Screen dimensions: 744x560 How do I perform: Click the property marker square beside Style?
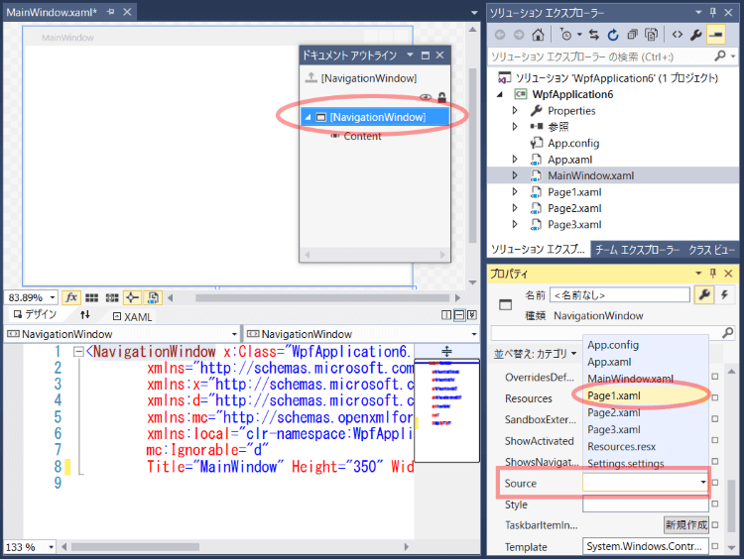click(x=715, y=504)
